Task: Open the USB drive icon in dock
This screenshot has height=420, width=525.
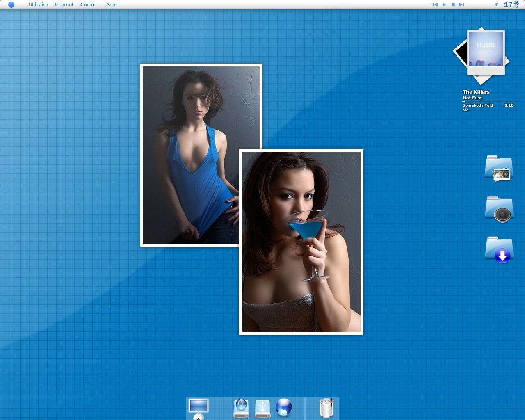Action: pos(262,409)
